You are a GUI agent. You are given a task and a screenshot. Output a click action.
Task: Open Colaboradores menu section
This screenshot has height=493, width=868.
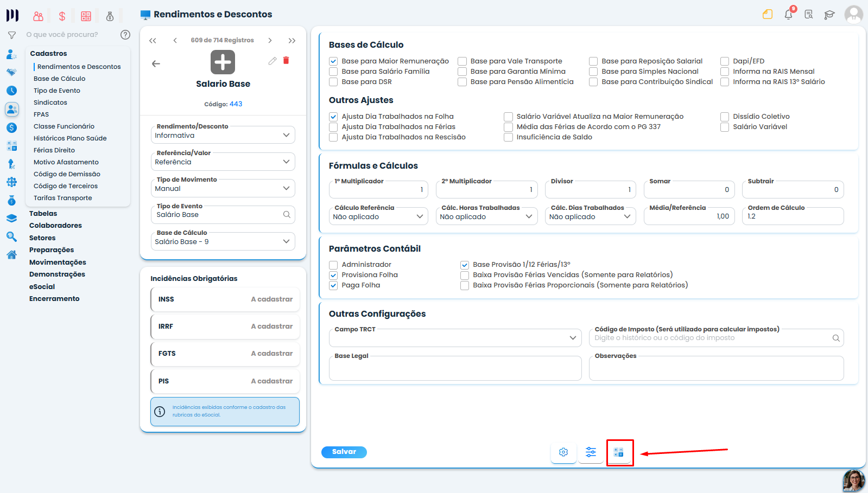(x=55, y=226)
